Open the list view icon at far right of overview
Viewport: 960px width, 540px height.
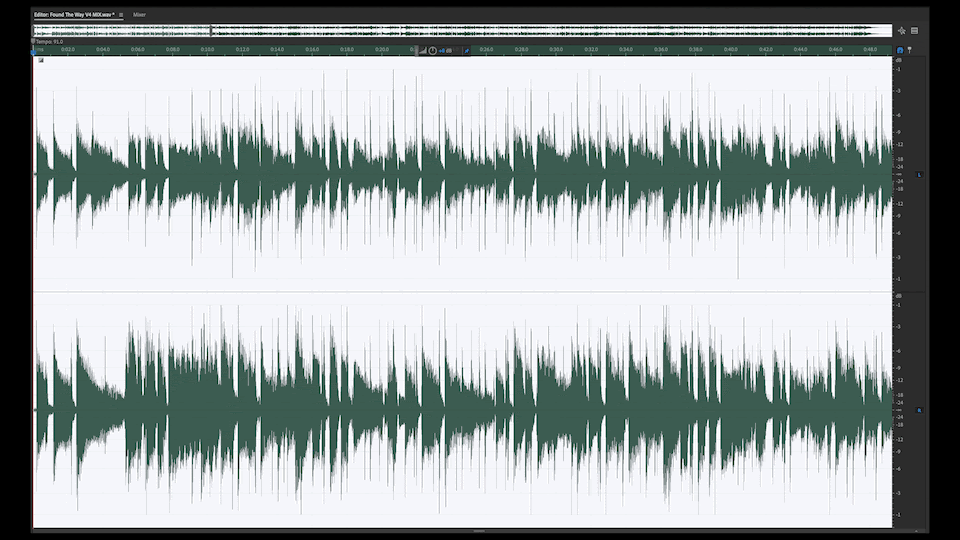[x=915, y=31]
